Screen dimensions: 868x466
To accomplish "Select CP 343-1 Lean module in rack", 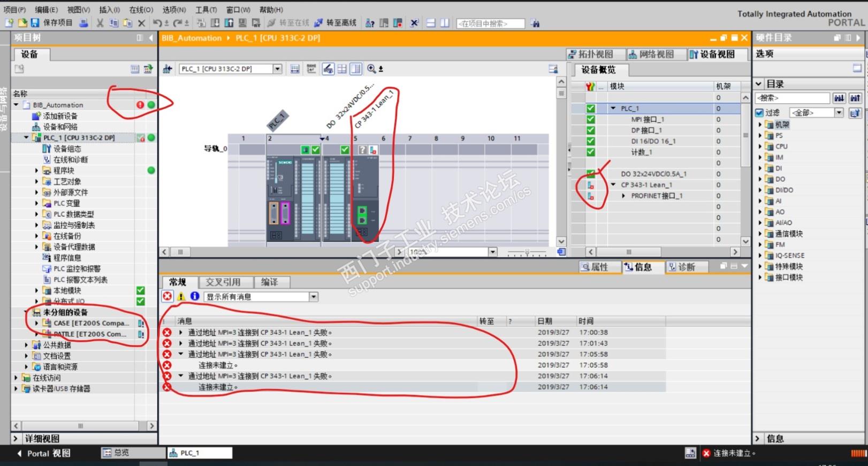I will 364,199.
